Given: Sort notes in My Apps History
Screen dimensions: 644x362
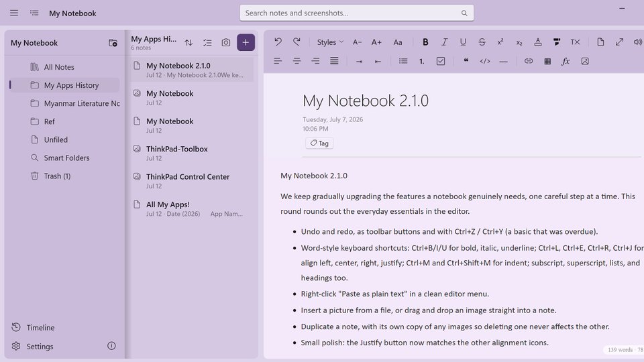Looking at the screenshot, I should (x=189, y=43).
